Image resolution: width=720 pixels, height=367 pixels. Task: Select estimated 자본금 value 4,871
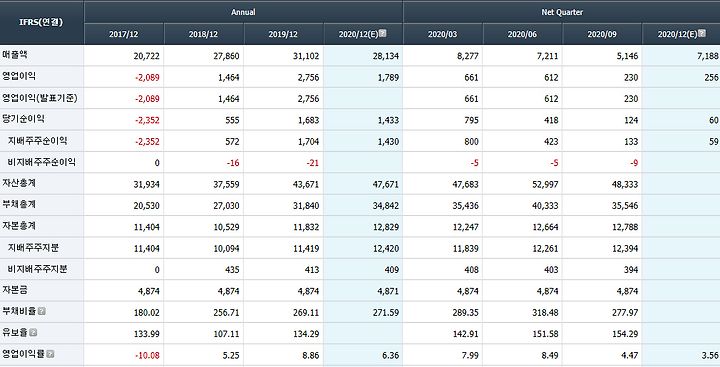[x=388, y=292]
